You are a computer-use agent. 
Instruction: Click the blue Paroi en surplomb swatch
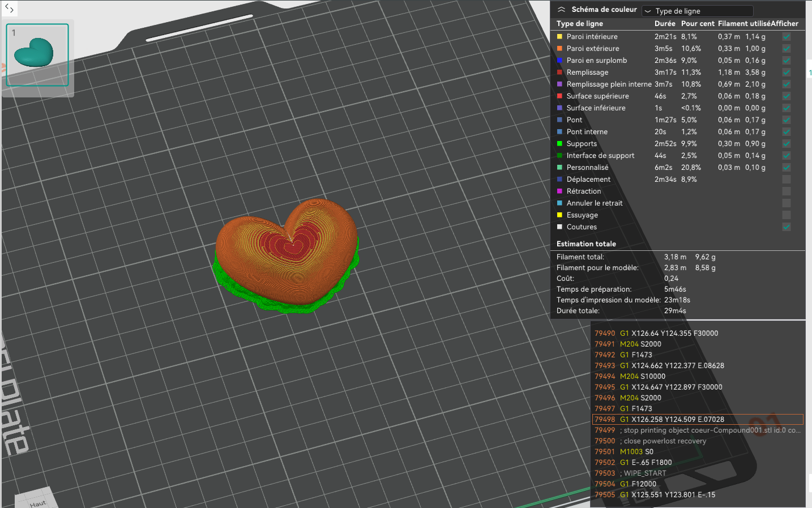559,61
